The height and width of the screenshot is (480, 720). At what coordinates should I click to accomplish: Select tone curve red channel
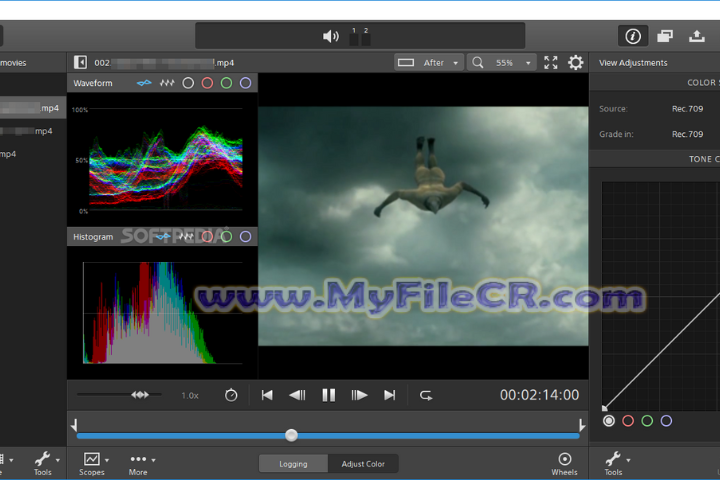[628, 421]
